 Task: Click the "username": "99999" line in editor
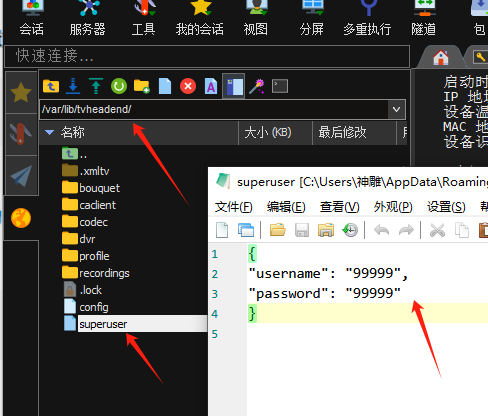tap(328, 274)
